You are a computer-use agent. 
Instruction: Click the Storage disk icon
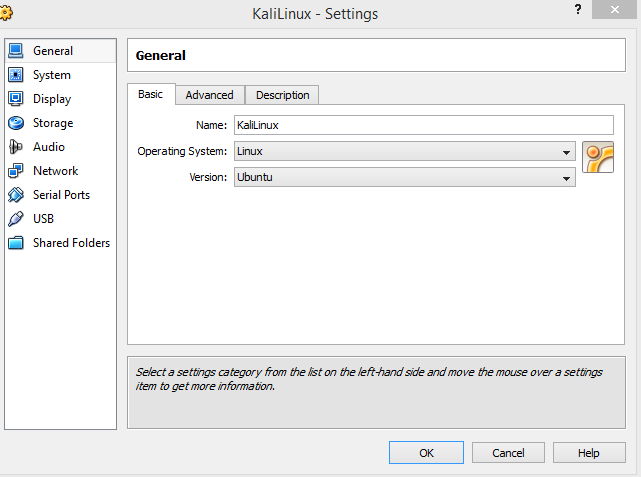click(x=16, y=123)
